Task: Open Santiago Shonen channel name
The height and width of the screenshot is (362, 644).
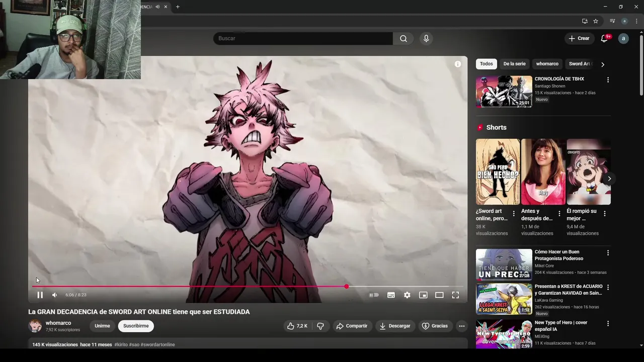Action: coord(550,86)
